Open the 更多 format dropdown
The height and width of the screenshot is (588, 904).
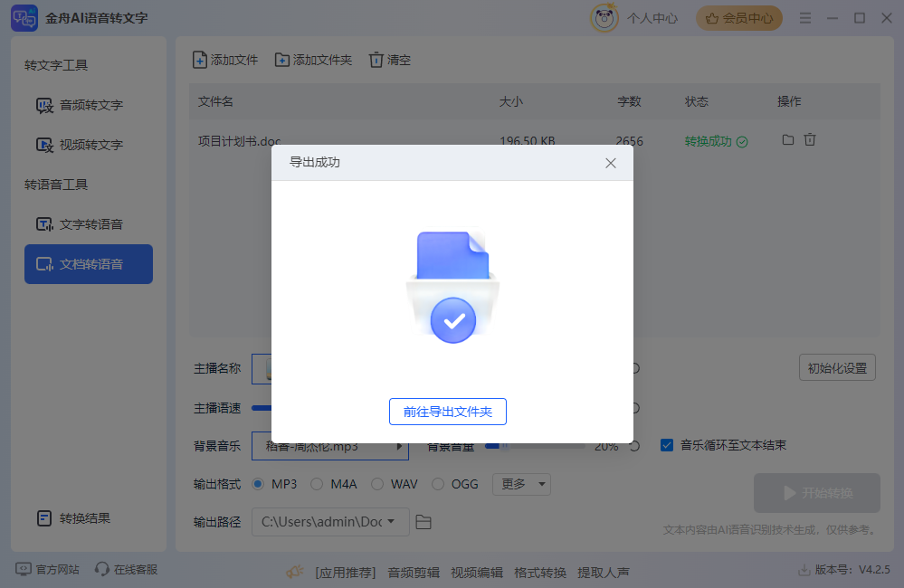click(x=521, y=484)
